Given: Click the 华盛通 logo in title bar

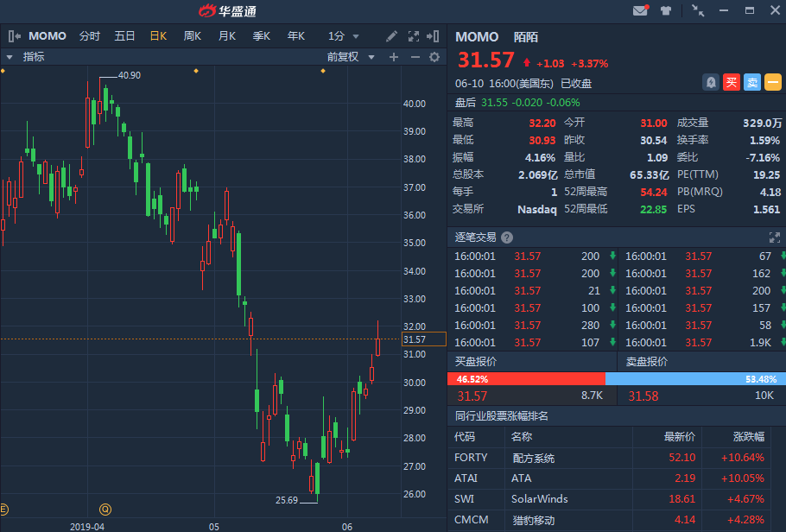Looking at the screenshot, I should pyautogui.click(x=227, y=10).
